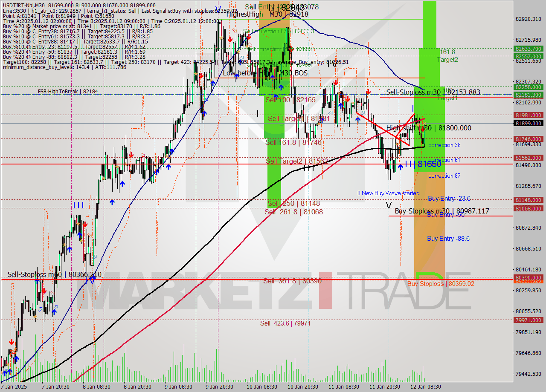Click the current price 81899.000 tag
546x392 pixels.
coord(528,124)
